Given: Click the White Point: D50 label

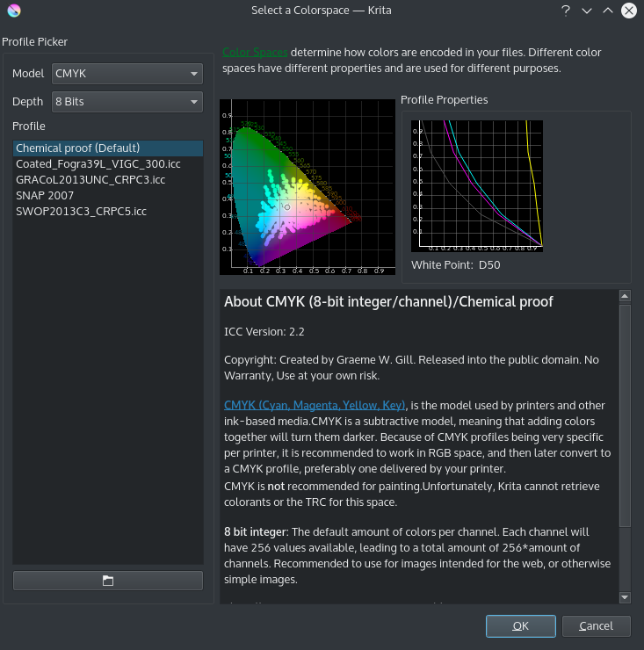Looking at the screenshot, I should [x=455, y=265].
